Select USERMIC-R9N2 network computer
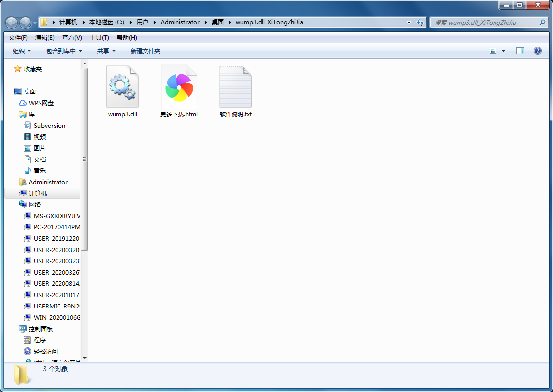Viewport: 553px width, 392px height. click(52, 306)
